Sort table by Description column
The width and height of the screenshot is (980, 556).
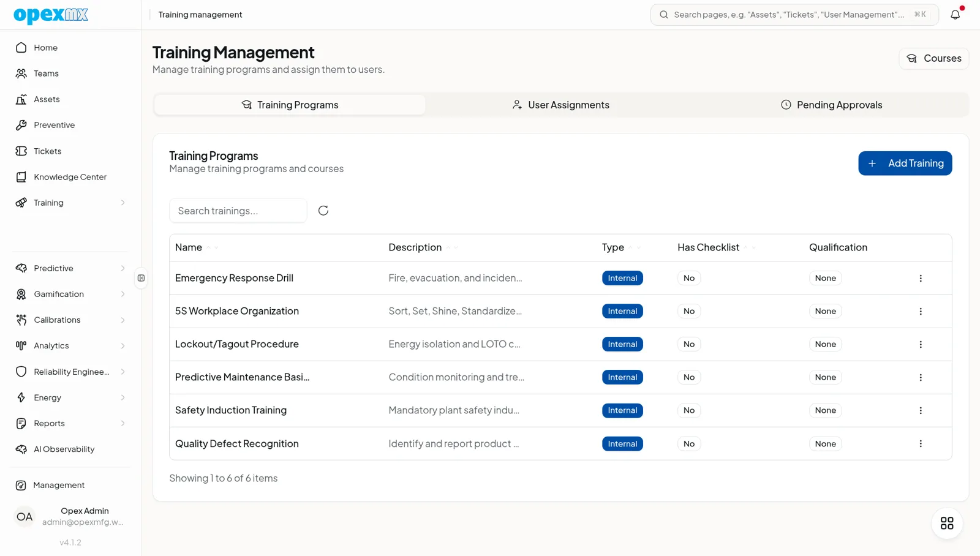pyautogui.click(x=423, y=247)
